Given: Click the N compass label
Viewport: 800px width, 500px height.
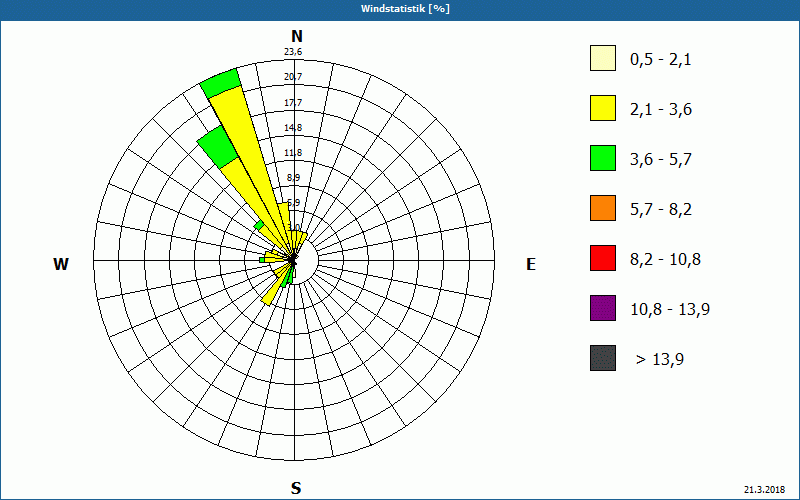Looking at the screenshot, I should [296, 36].
